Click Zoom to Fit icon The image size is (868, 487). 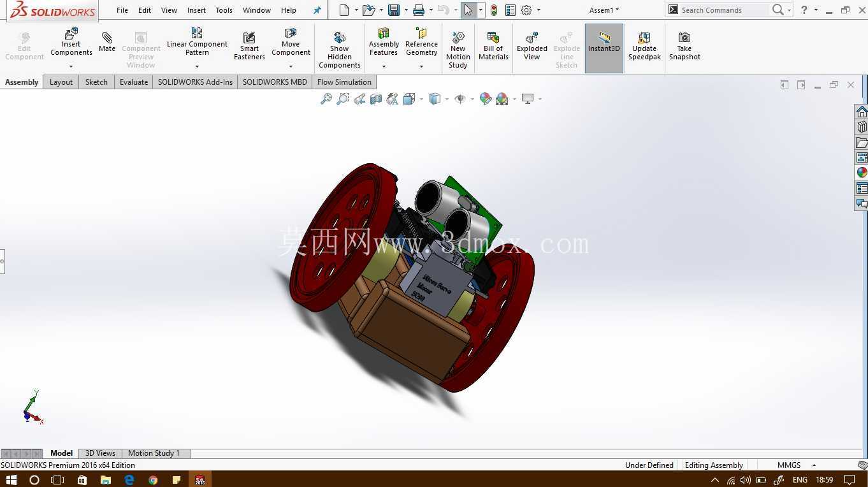pyautogui.click(x=326, y=99)
